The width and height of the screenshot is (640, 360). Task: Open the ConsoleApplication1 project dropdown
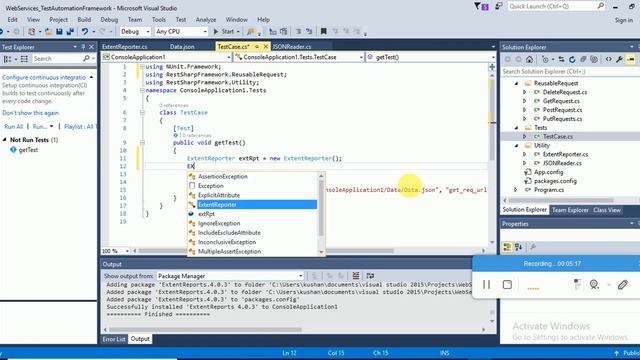coord(228,57)
